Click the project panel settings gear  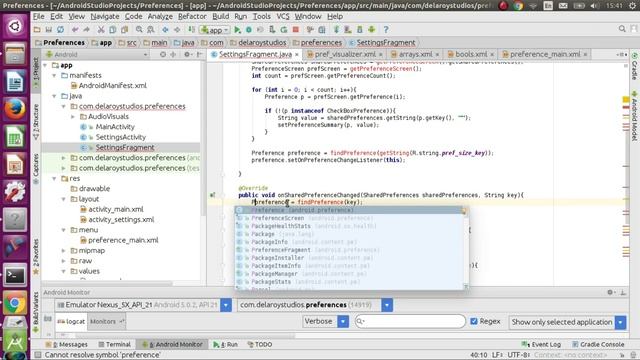coord(187,54)
